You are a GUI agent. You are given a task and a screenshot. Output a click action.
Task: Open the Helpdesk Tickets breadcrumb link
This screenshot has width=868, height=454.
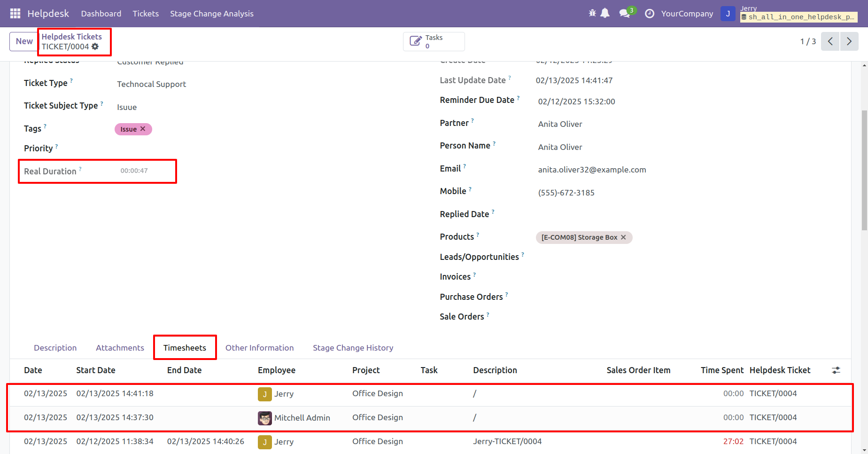pyautogui.click(x=71, y=37)
